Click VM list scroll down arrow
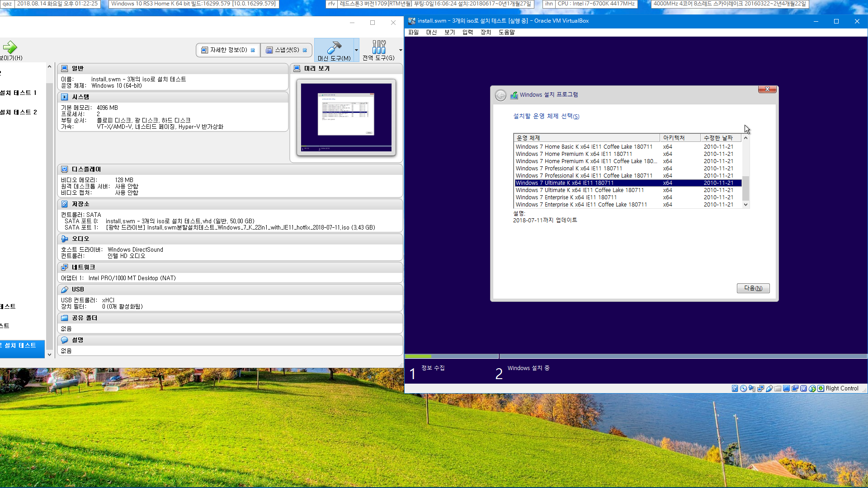 tap(49, 355)
